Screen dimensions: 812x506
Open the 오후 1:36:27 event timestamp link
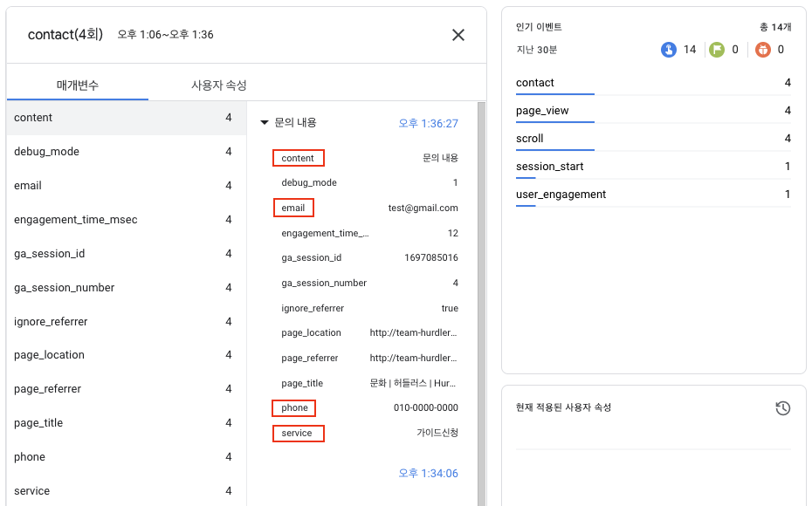[429, 124]
